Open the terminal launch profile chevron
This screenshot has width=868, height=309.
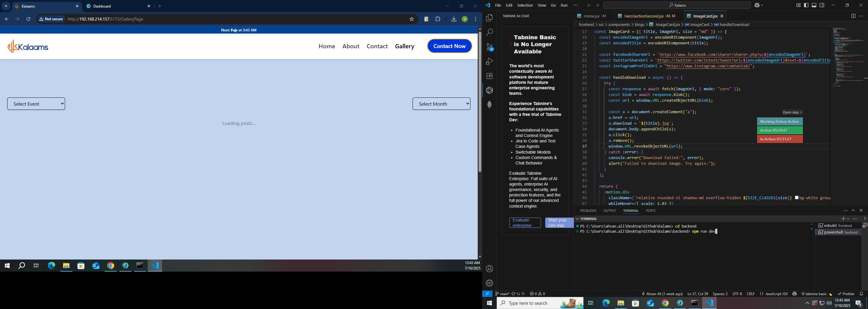coord(848,219)
